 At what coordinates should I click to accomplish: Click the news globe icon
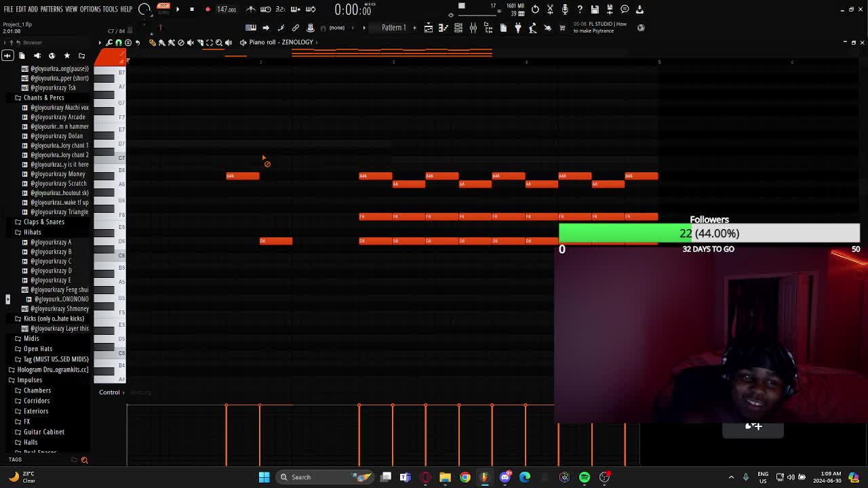coord(642,28)
